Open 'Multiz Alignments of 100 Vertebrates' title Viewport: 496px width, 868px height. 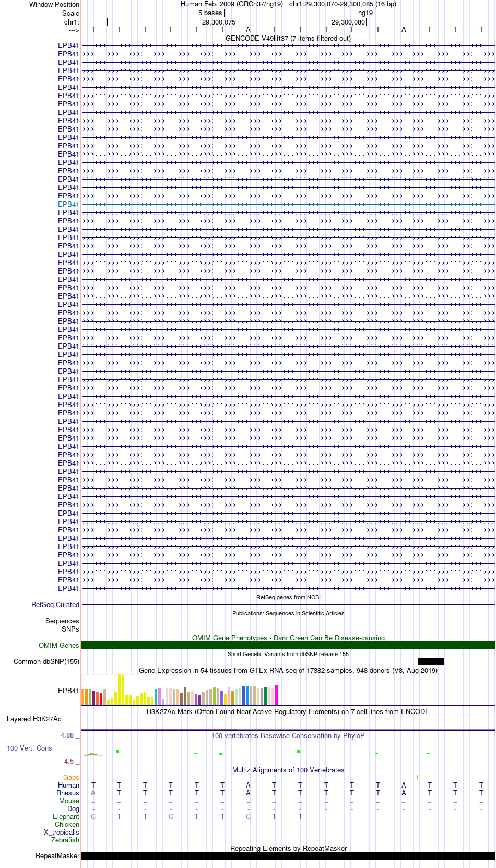[x=288, y=770]
